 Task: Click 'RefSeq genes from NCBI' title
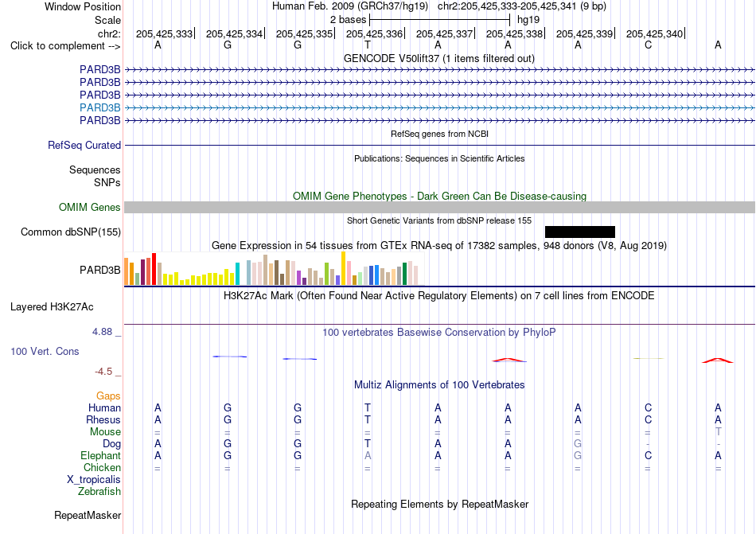[439, 134]
